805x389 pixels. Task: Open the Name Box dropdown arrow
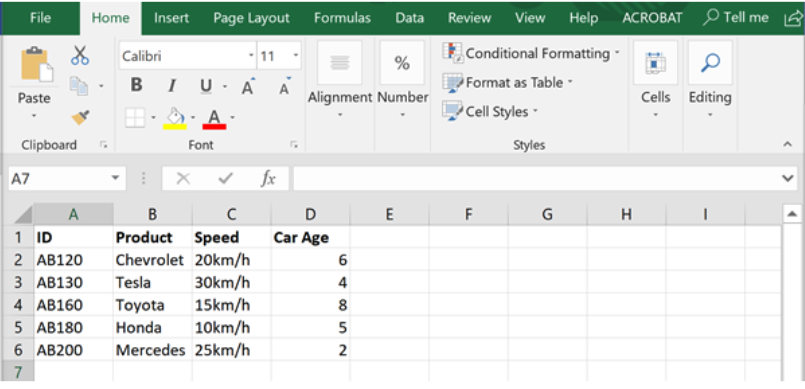pos(115,179)
